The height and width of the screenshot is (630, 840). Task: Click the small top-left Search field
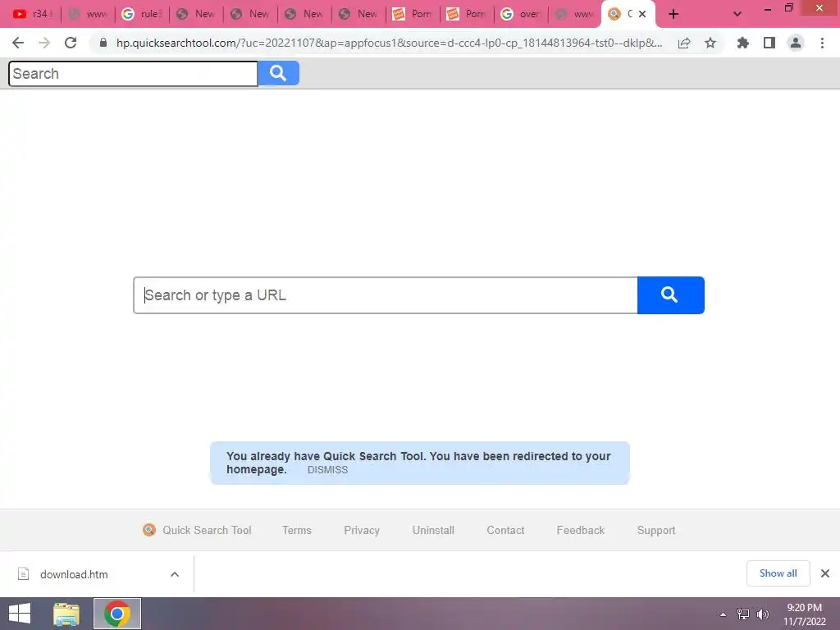(133, 73)
